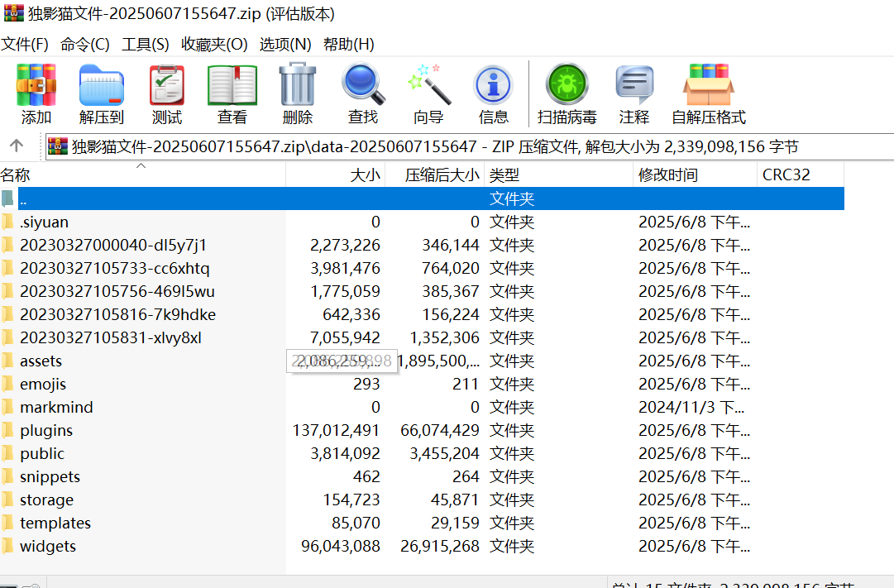Open the Comment (注释) icon
Screen dimensions: 894x588
point(634,85)
